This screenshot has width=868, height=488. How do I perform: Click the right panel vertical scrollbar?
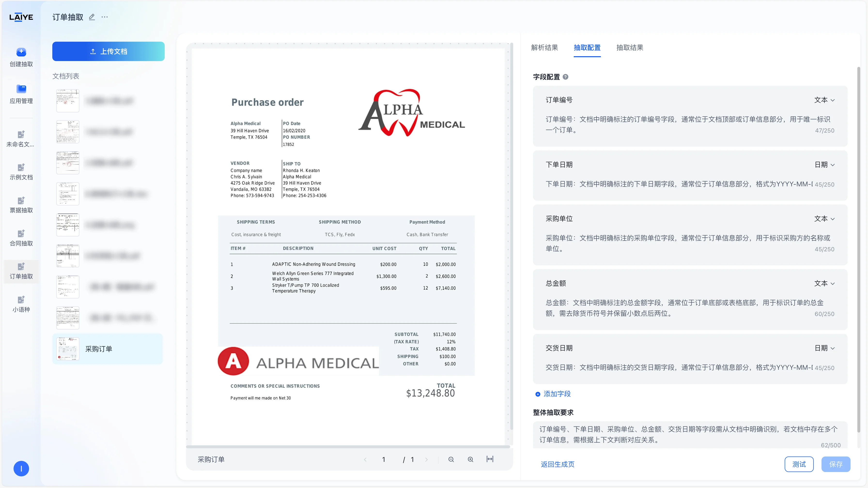(859, 249)
